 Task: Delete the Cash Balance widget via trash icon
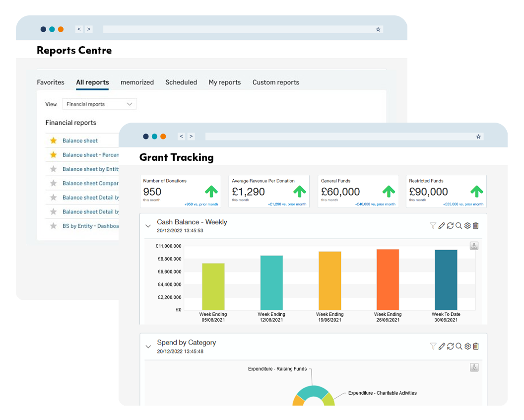pos(475,225)
